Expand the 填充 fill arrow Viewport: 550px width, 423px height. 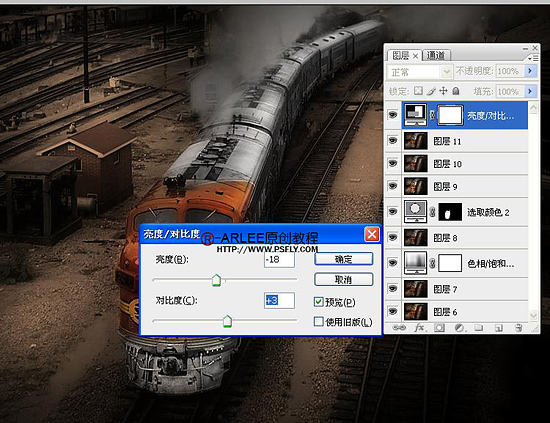point(530,91)
